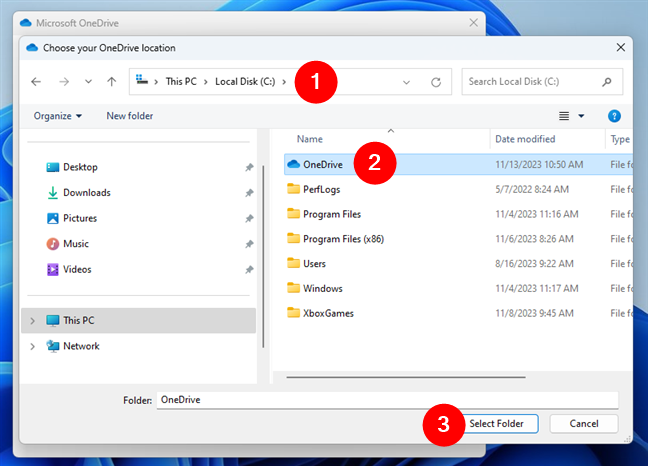648x466 pixels.
Task: Open Help with the blue question icon
Action: 614,116
